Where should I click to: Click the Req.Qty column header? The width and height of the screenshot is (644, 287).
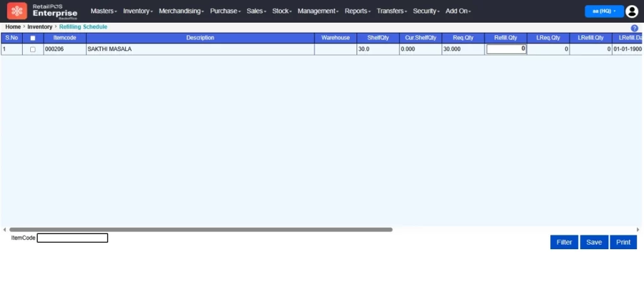(x=463, y=38)
